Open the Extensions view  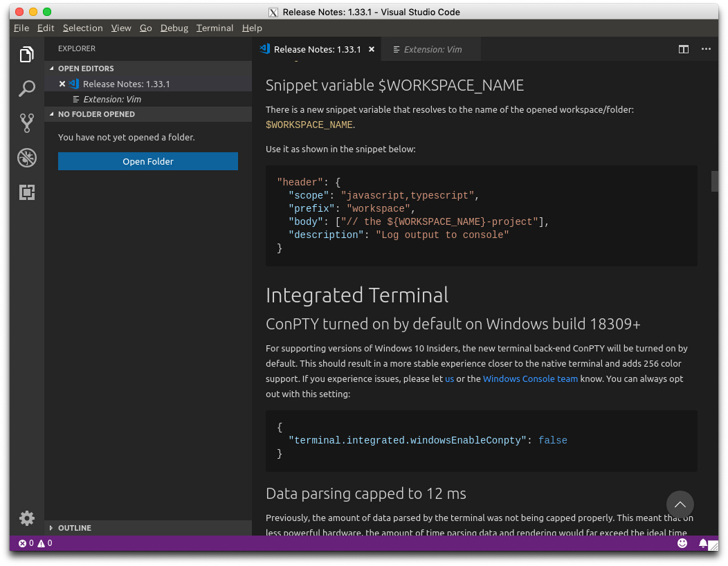click(26, 192)
